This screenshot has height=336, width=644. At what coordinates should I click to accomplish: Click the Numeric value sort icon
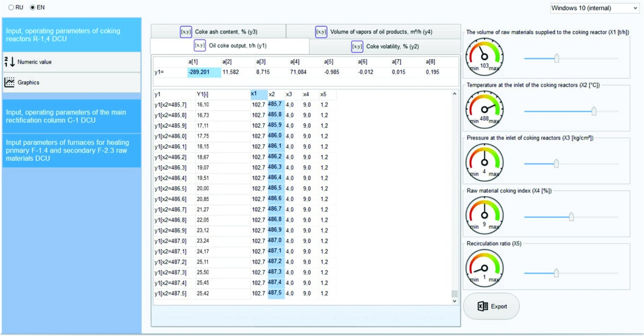coord(9,62)
